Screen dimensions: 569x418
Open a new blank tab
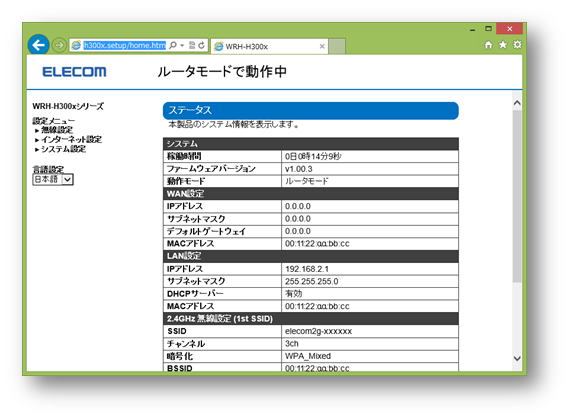click(337, 46)
